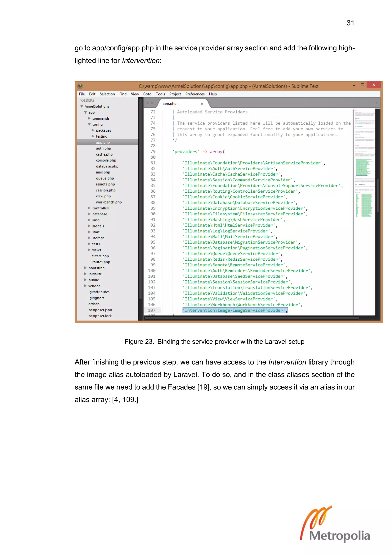The width and height of the screenshot is (392, 555).
Task: Click the tab history back arrow
Action: click(x=147, y=103)
